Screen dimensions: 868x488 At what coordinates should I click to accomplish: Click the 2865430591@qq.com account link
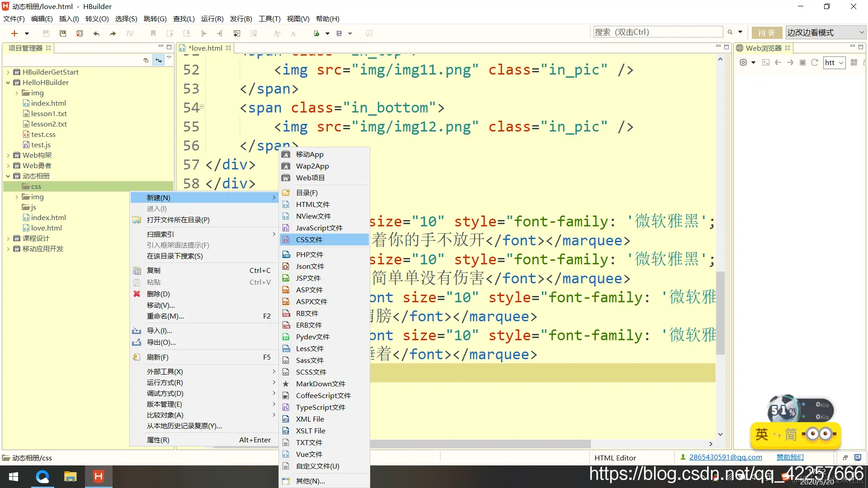click(725, 457)
